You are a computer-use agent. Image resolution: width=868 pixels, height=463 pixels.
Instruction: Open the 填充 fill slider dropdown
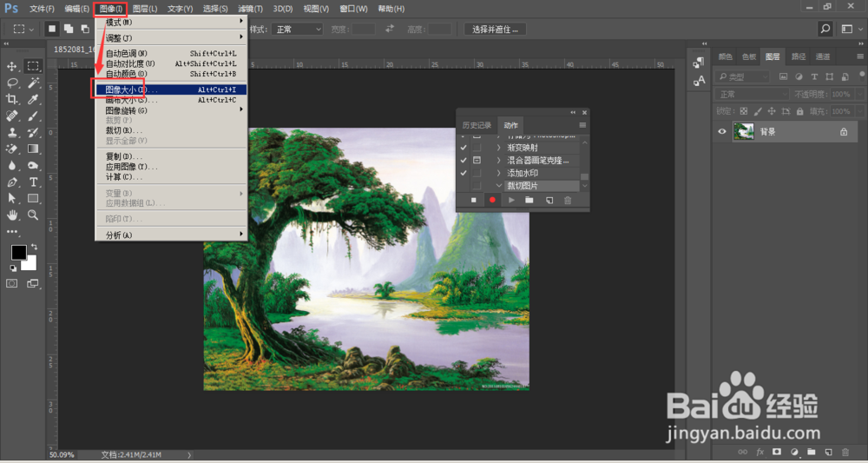(858, 111)
